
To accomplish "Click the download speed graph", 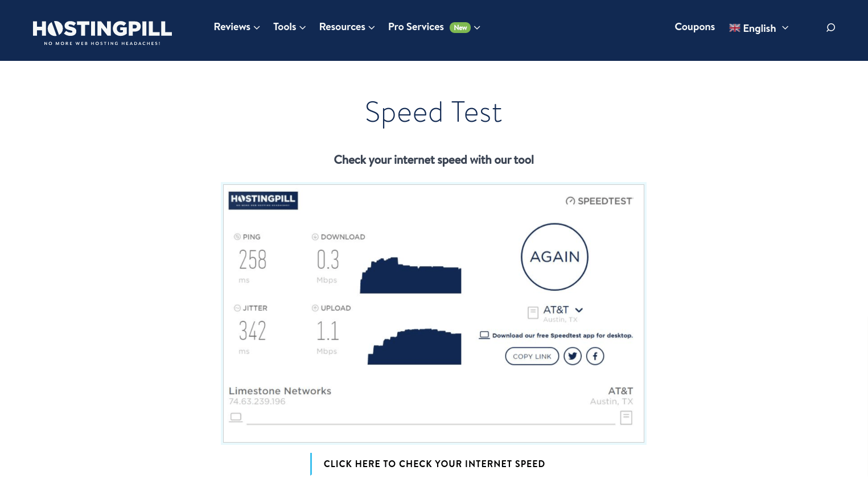I will click(410, 275).
